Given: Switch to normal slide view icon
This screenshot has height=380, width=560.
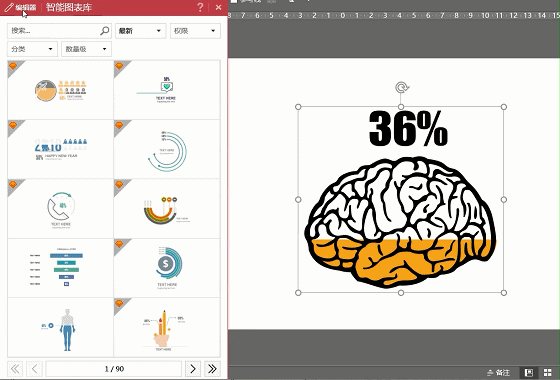Looking at the screenshot, I should click(x=529, y=372).
